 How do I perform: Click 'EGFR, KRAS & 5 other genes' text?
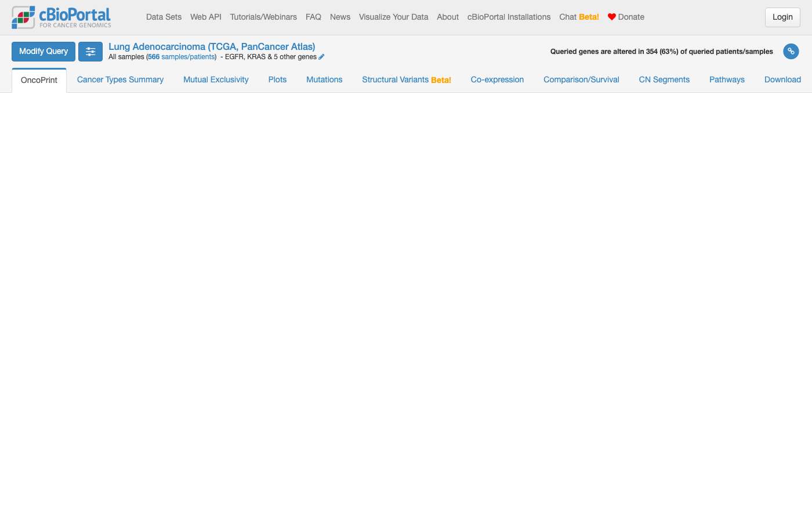point(271,57)
